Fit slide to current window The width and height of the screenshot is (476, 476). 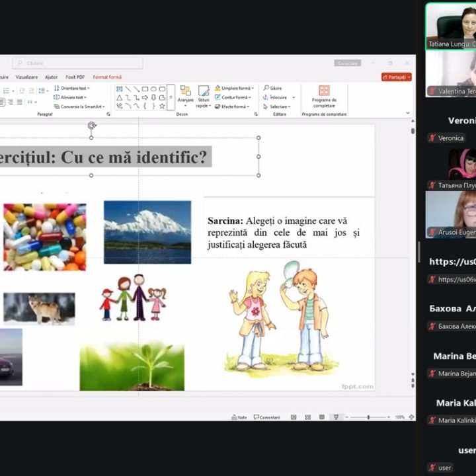tap(411, 417)
